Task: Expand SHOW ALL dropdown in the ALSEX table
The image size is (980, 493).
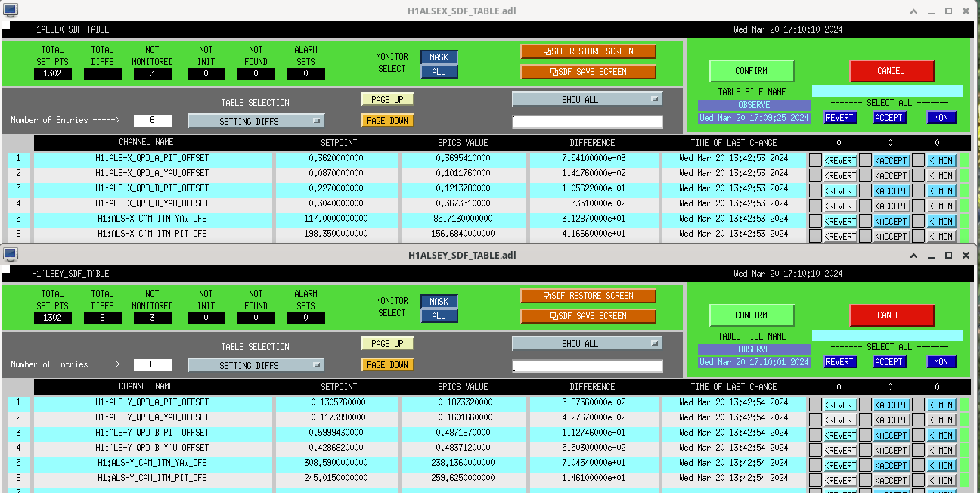Action: tap(587, 99)
